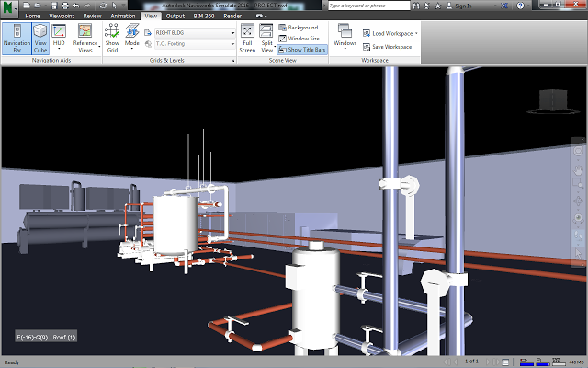The image size is (588, 368).
Task: Undo the last action
Action: click(76, 6)
